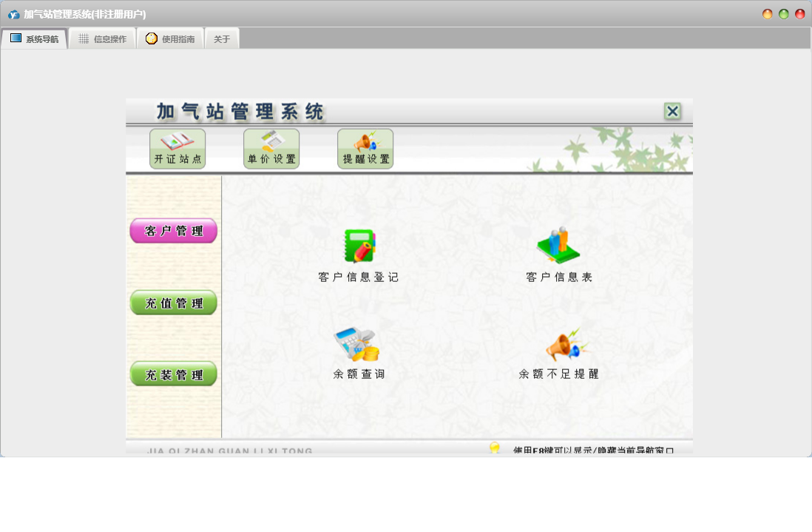Close the navigation panel with X
The width and height of the screenshot is (812, 532).
click(672, 111)
